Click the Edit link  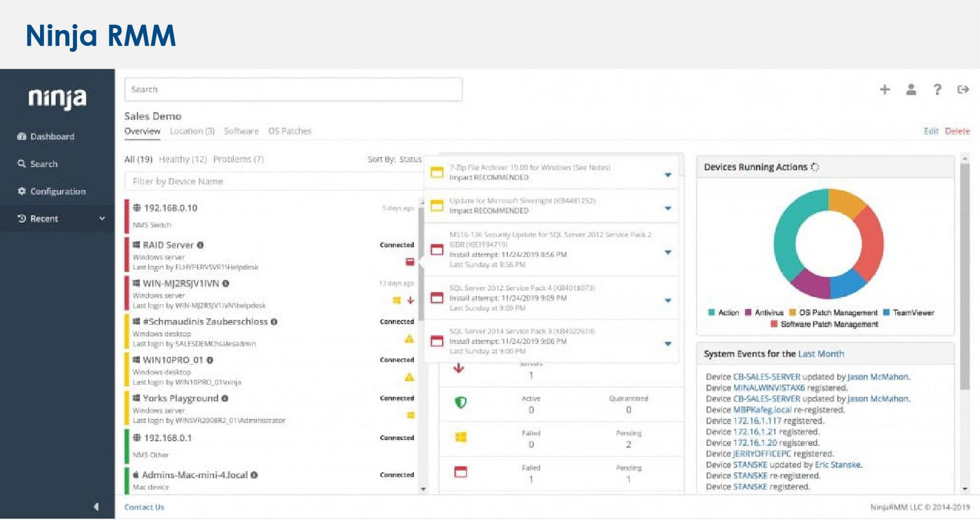click(930, 131)
